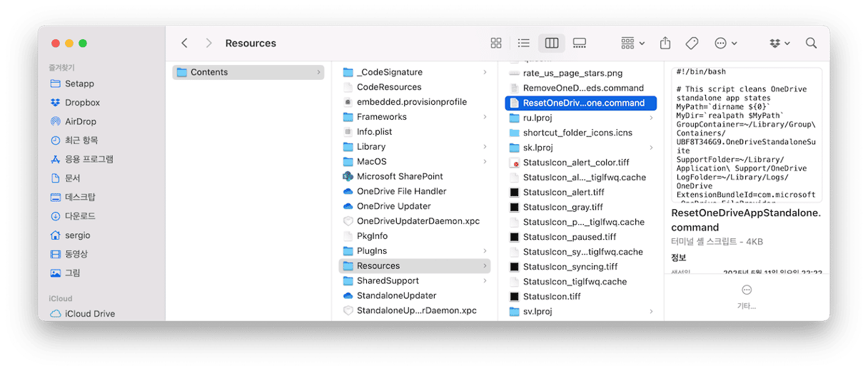Select the Frameworks folder
This screenshot has height=371, width=868.
[x=414, y=117]
